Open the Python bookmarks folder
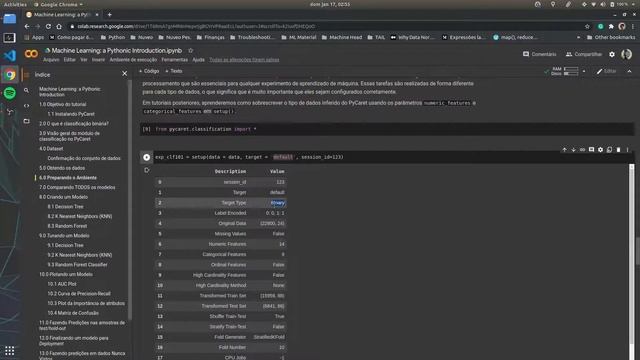The image size is (640, 360). pyautogui.click(x=113, y=38)
